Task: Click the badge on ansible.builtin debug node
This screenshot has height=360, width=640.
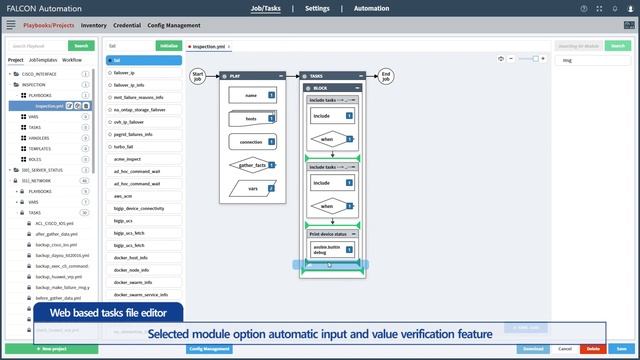Action: 349,249
